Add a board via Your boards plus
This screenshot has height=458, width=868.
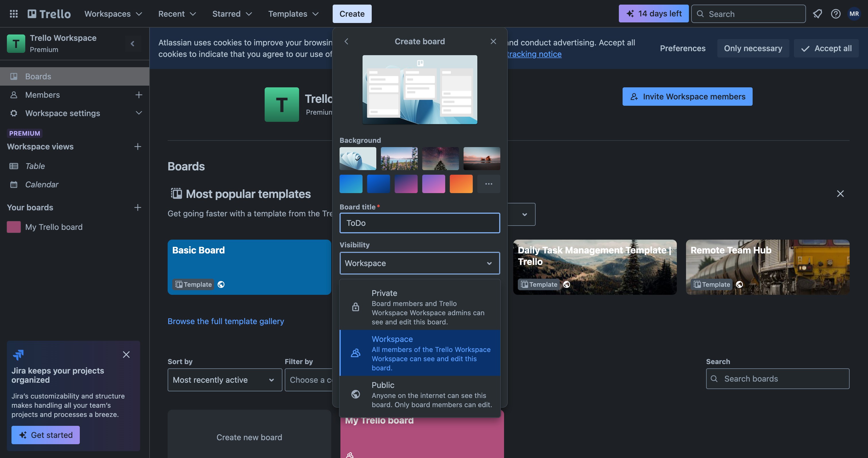click(137, 207)
